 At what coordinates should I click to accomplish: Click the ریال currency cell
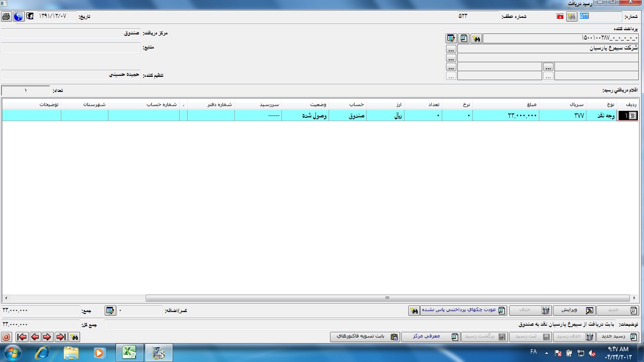coord(386,115)
